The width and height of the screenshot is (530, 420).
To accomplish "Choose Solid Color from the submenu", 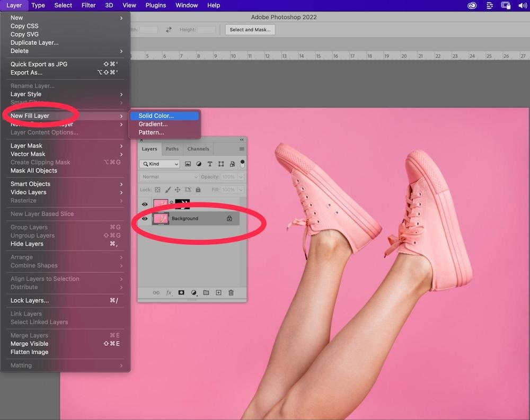I will [x=156, y=115].
